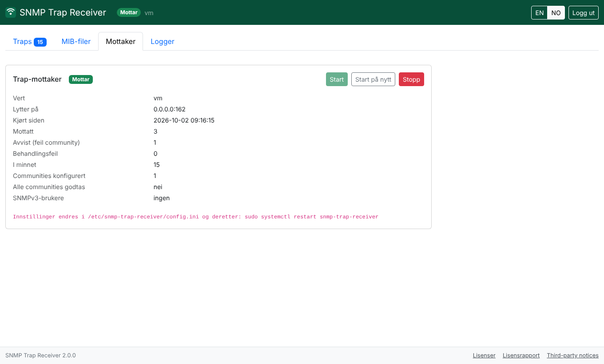
Task: Click the Start på nytt button
Action: tap(373, 79)
